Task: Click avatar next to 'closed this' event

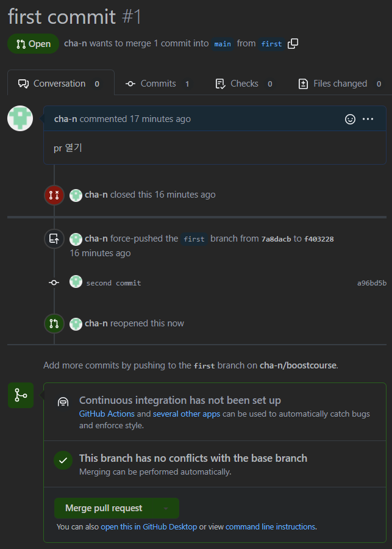Action: [76, 195]
